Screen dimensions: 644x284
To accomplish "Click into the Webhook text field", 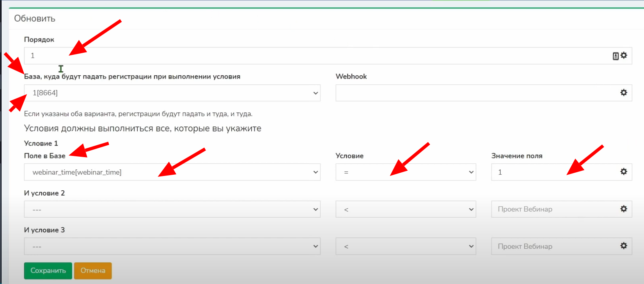I will 474,93.
